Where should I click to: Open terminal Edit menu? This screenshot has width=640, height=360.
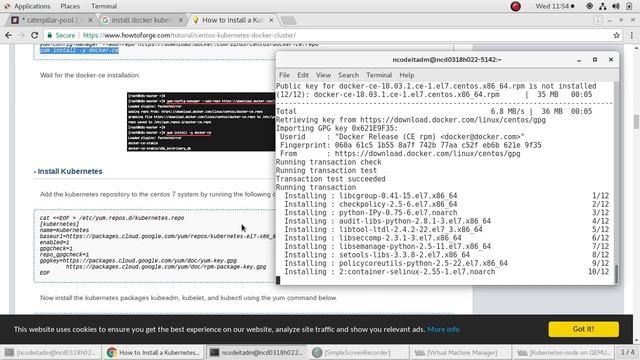tap(303, 75)
